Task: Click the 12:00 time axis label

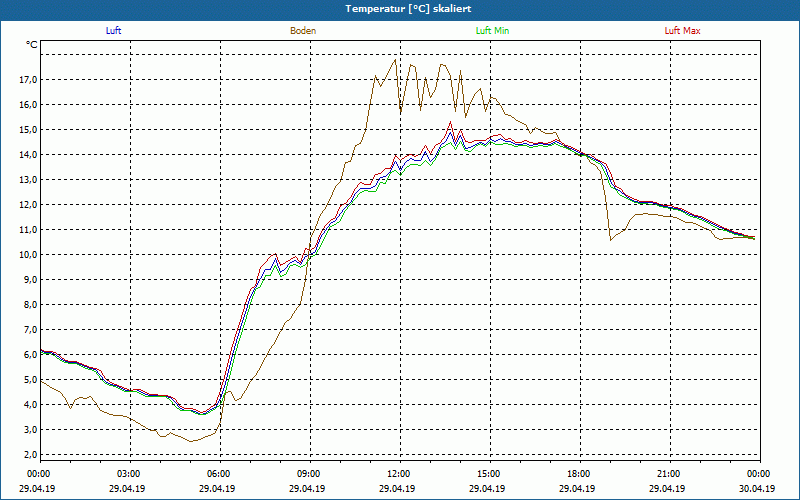Action: (397, 474)
